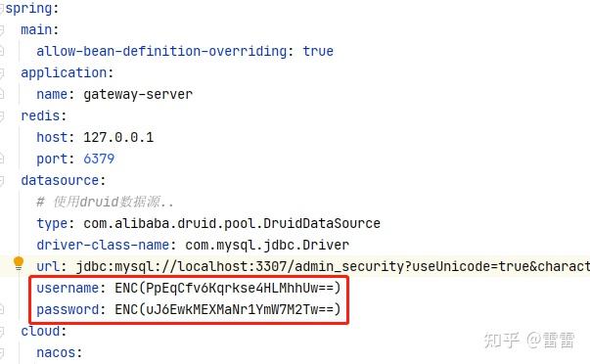Image resolution: width=590 pixels, height=364 pixels.
Task: Click the true value of allow-bean-definition-overriding
Action: click(318, 51)
